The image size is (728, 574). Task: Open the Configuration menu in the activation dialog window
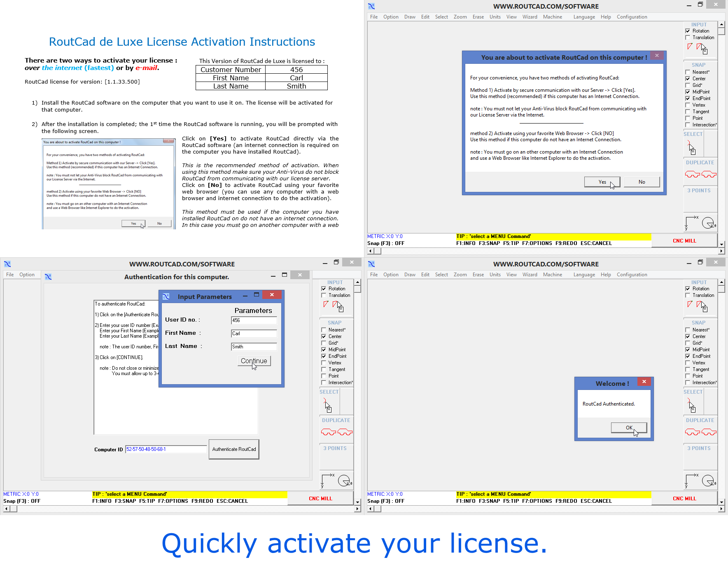pos(632,17)
